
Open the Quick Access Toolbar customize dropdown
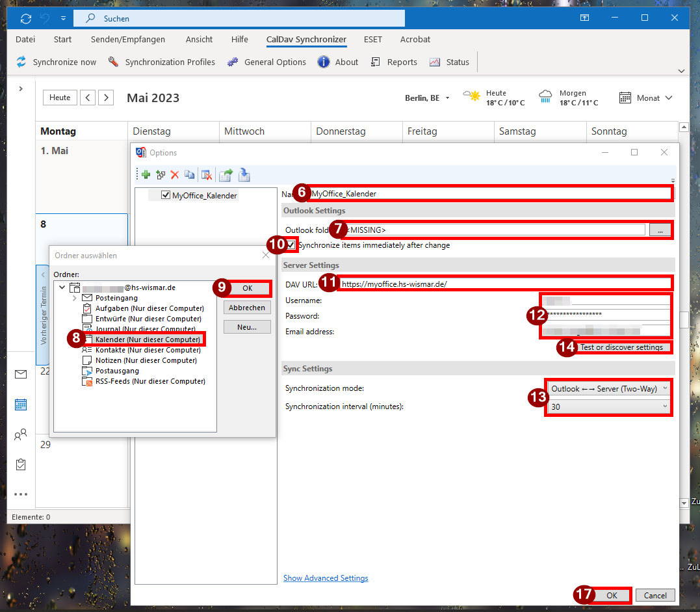point(64,18)
